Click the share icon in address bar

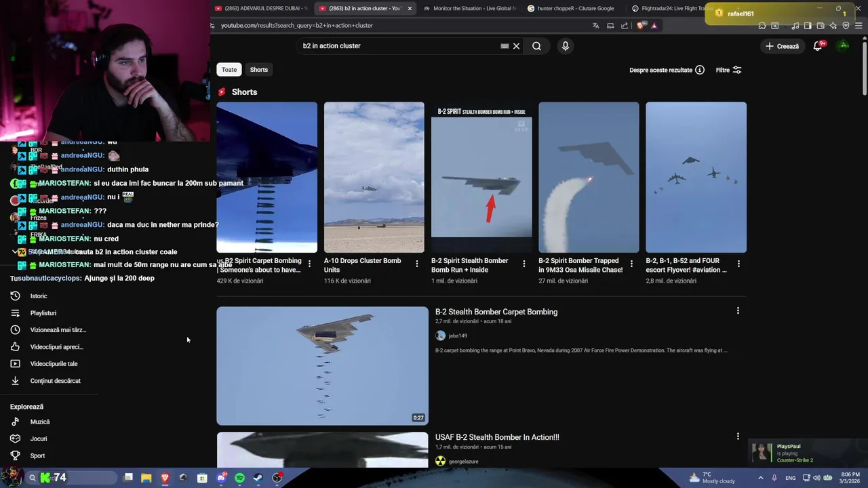tap(625, 26)
